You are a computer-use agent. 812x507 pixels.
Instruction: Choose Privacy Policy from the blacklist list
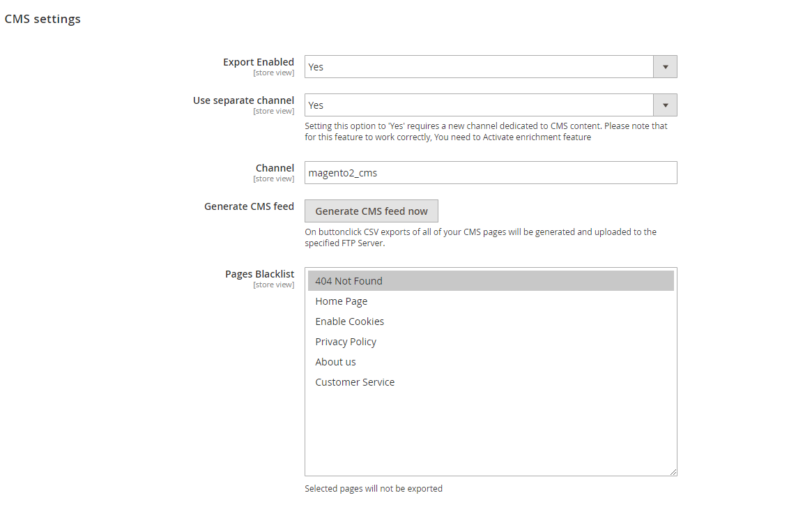pyautogui.click(x=346, y=341)
